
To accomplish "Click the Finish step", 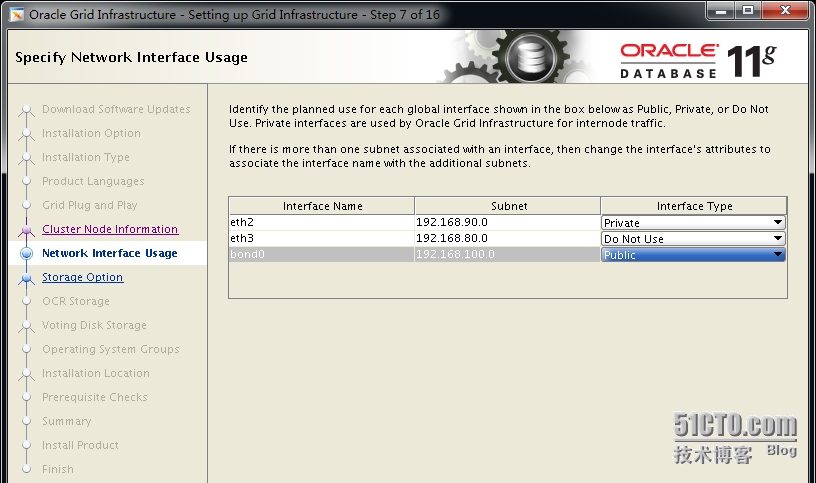I will click(58, 468).
